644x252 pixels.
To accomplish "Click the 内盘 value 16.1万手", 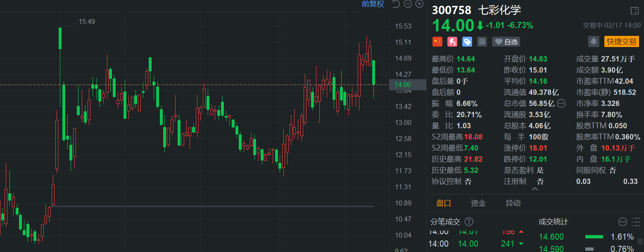I will 616,159.
